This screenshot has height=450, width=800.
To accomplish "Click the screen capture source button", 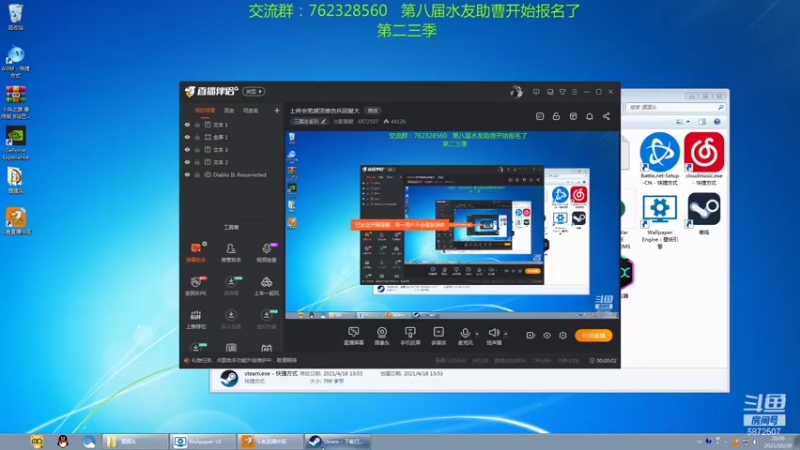I will click(353, 336).
